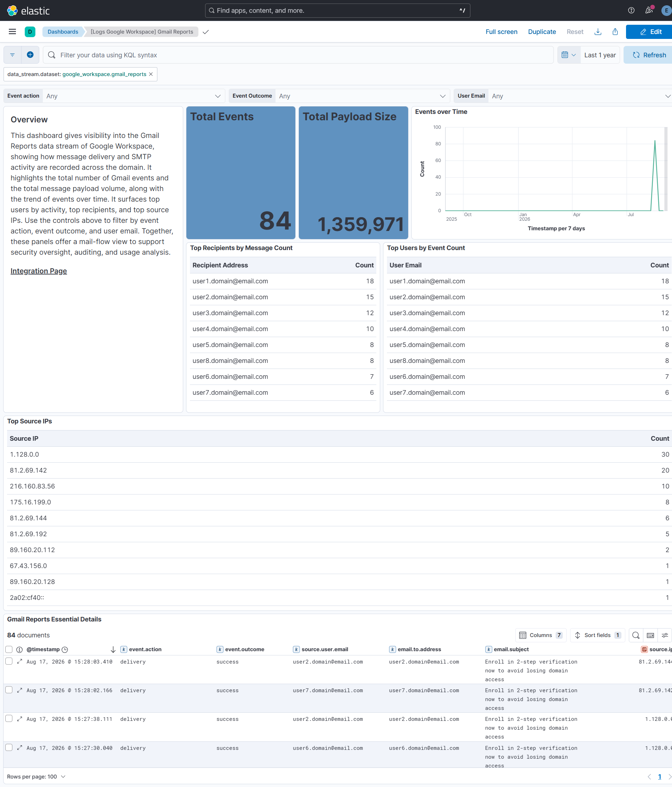Click the Gmail Reports breadcrumb title
Image resolution: width=672 pixels, height=787 pixels.
point(142,32)
